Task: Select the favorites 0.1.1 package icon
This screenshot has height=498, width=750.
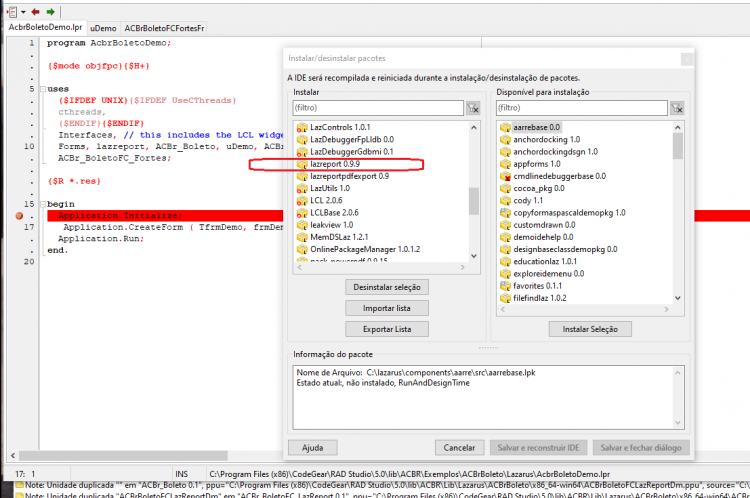Action: pyautogui.click(x=505, y=286)
